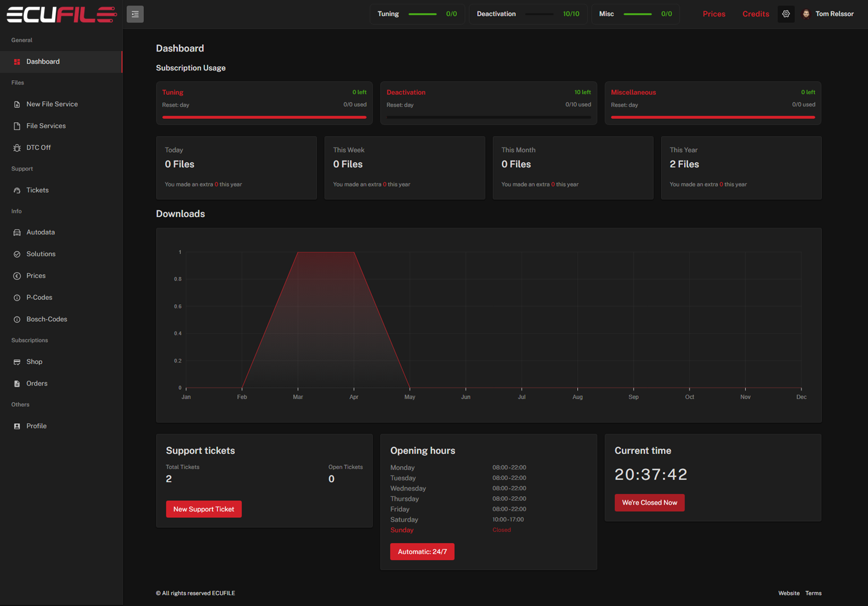Click the Shop card icon
Screen dimensions: 868x606
coord(17,362)
